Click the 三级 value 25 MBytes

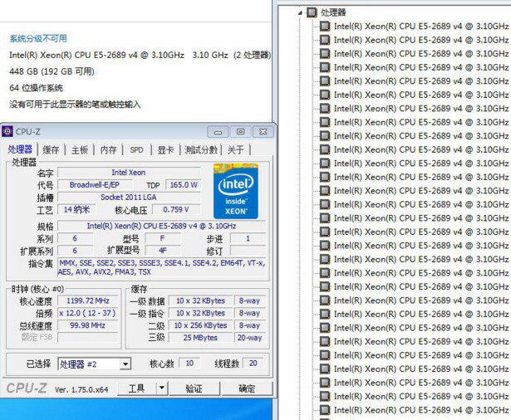pos(200,338)
